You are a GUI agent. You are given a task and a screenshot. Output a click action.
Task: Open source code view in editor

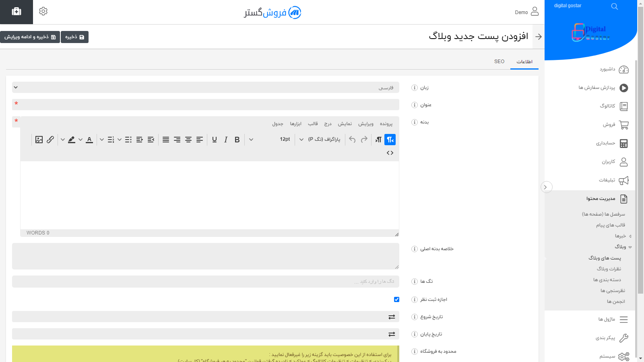[390, 153]
